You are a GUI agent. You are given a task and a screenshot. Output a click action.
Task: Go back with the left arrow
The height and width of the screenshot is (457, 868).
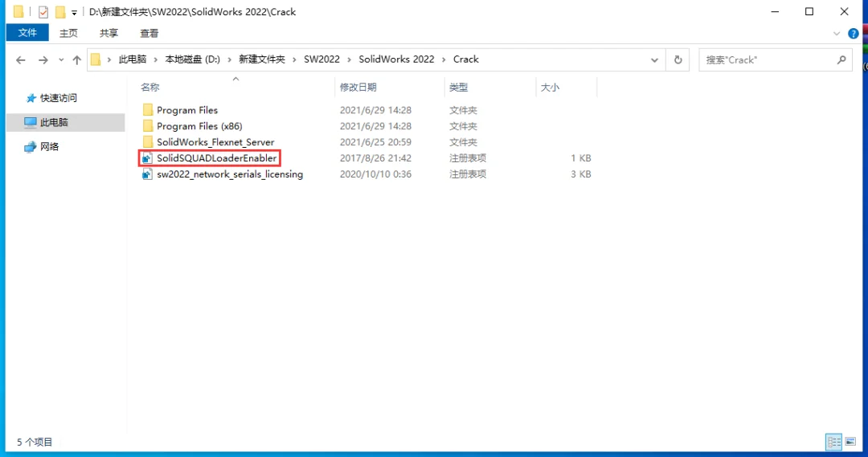pyautogui.click(x=20, y=59)
